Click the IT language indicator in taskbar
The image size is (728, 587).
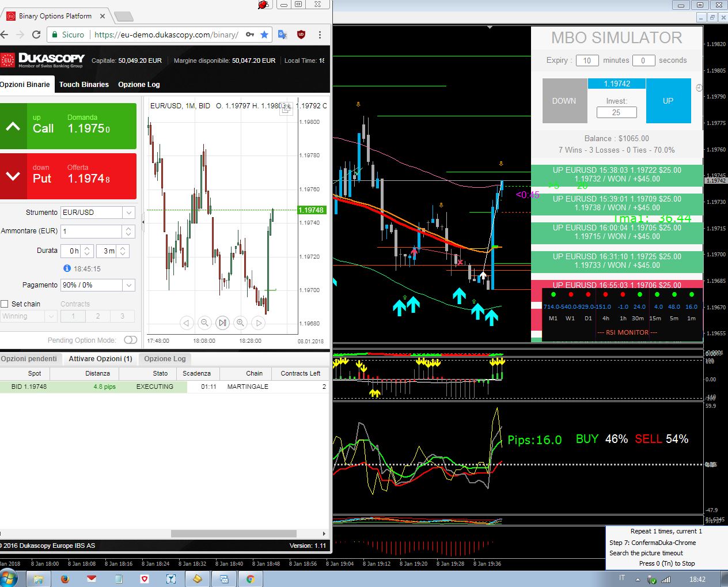click(622, 578)
